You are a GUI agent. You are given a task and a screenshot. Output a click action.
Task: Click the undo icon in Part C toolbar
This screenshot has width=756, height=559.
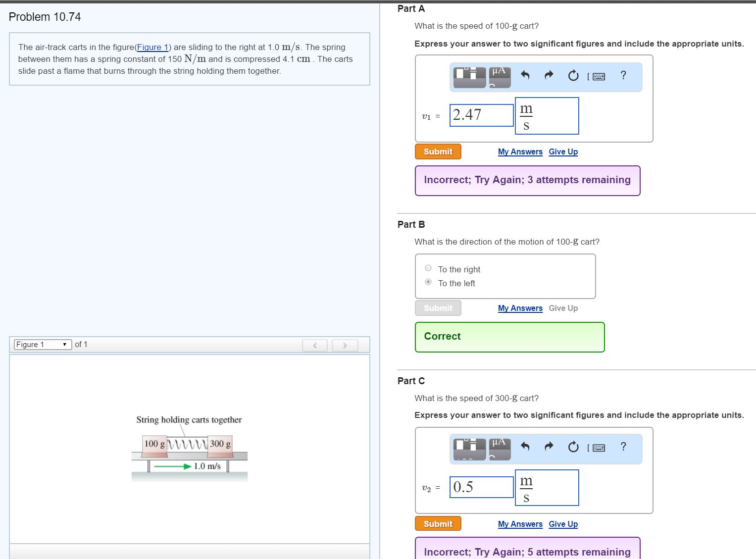tap(524, 448)
